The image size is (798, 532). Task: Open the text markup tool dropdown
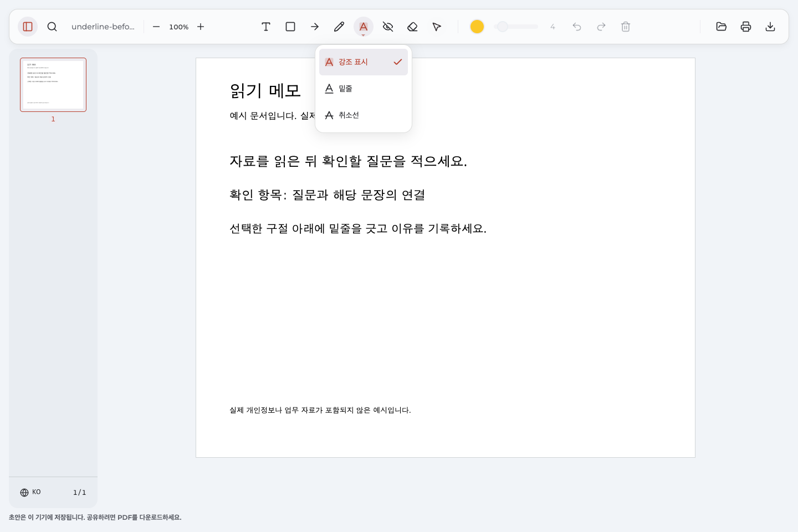click(x=364, y=27)
